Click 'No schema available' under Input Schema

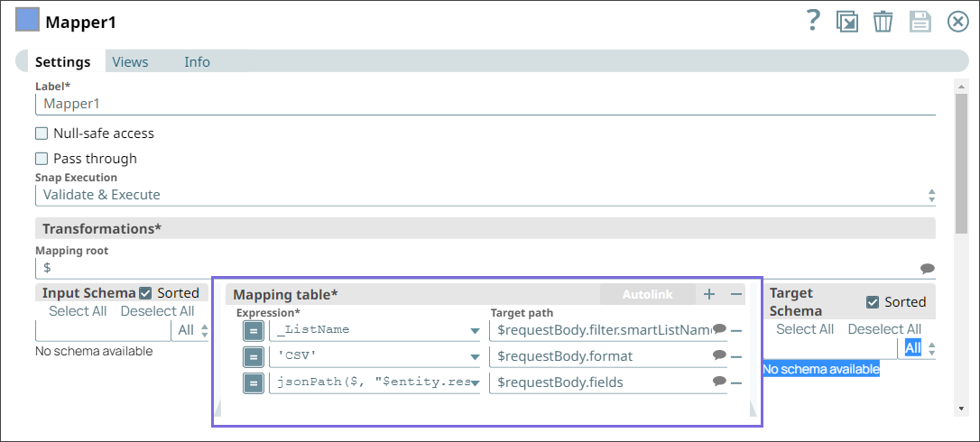pos(94,352)
